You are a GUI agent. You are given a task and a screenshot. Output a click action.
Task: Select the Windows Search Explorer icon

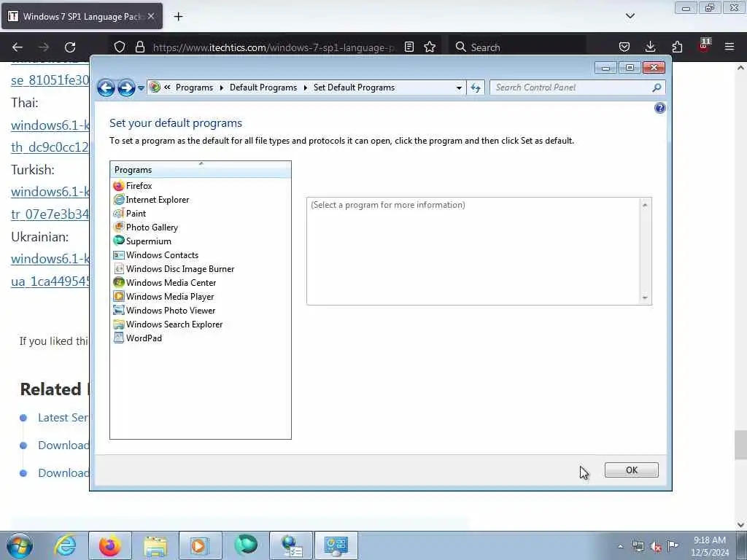(x=119, y=324)
